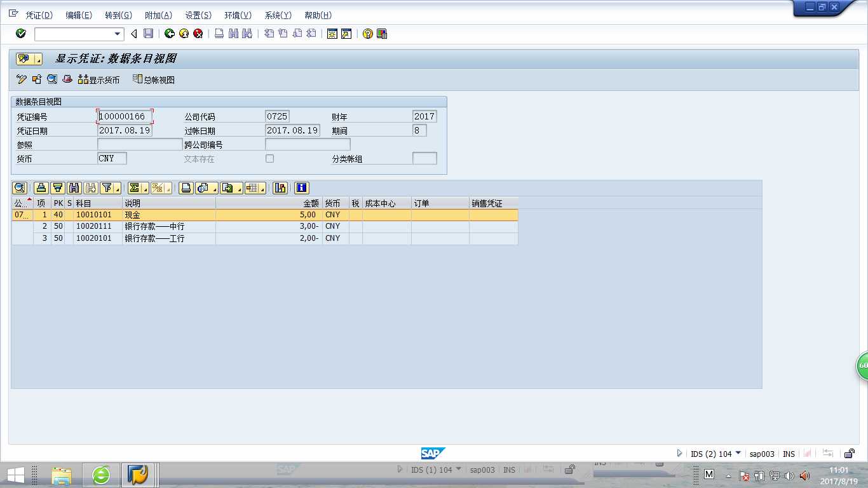Click the 显示货币 button

98,79
